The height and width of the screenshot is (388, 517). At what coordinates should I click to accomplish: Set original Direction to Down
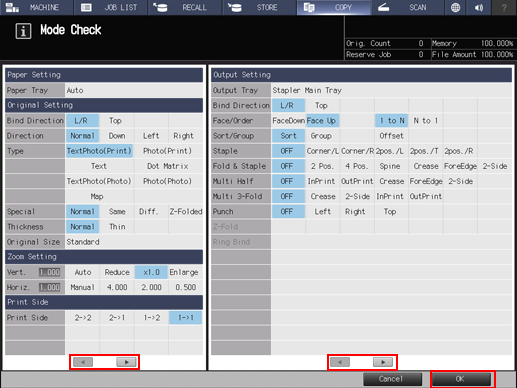click(x=117, y=136)
